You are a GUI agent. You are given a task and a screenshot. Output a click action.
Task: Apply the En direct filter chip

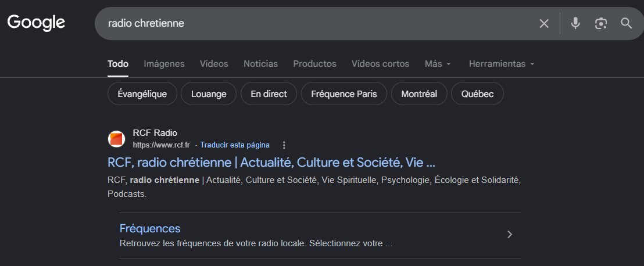269,94
